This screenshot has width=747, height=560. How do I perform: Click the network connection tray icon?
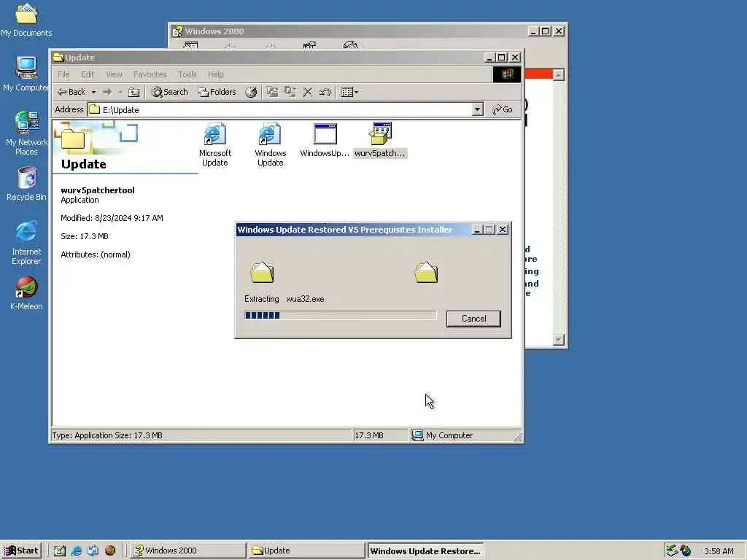point(672,551)
